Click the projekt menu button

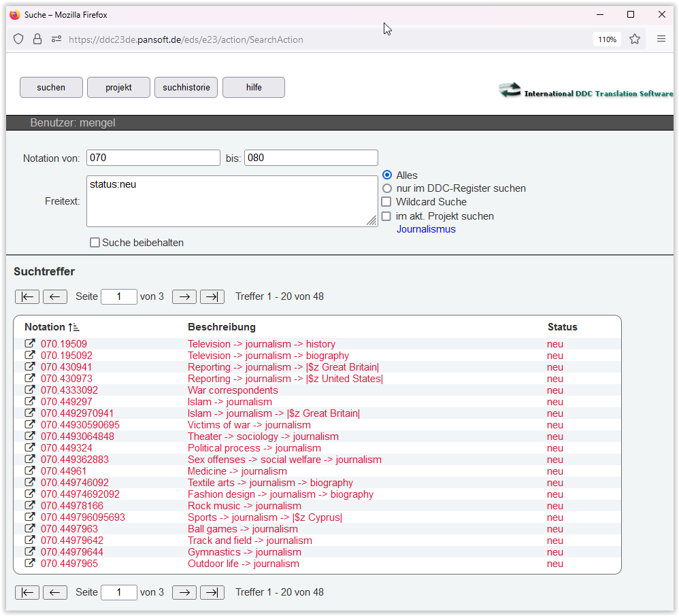pyautogui.click(x=118, y=88)
